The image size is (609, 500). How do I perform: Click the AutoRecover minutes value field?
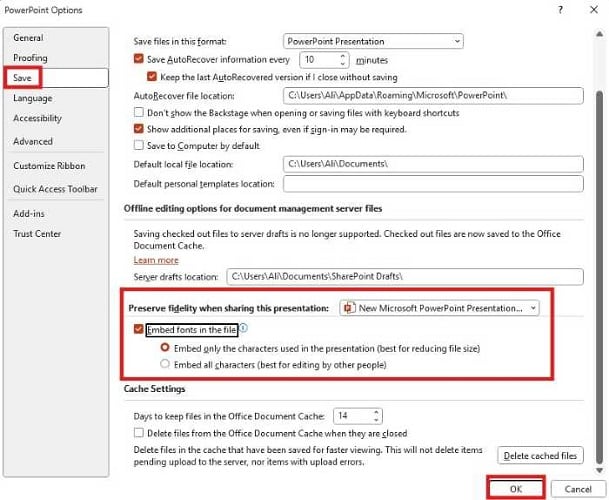tap(319, 60)
